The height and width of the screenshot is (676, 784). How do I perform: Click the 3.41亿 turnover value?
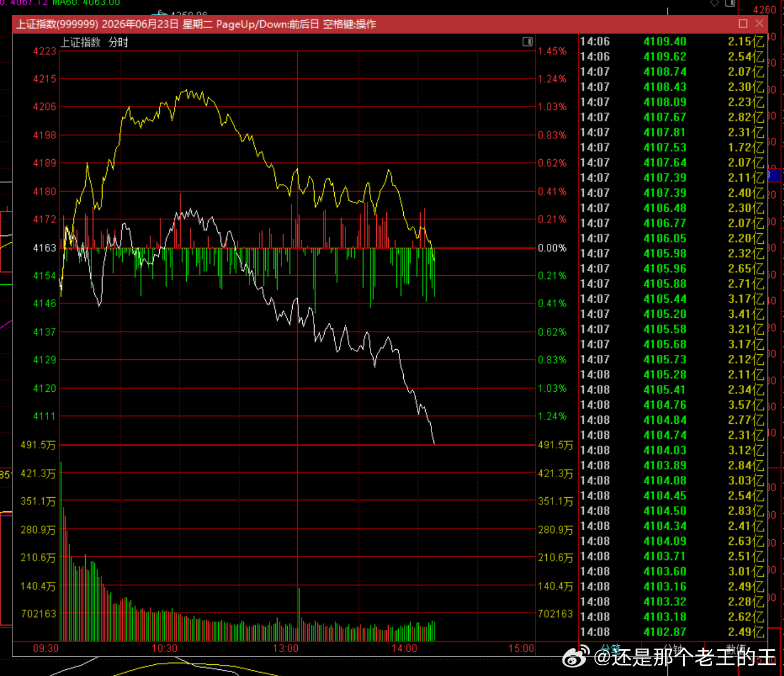pos(746,314)
